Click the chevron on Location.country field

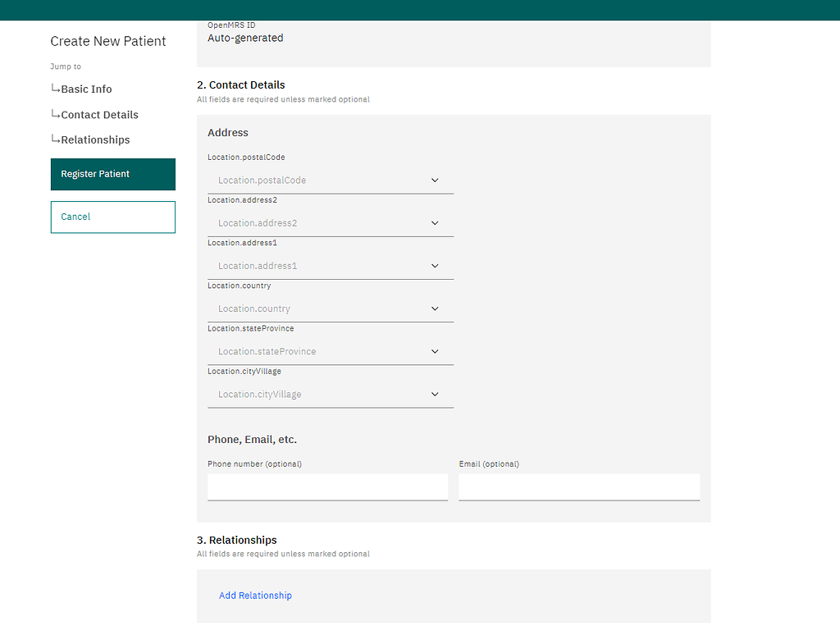[x=434, y=308]
